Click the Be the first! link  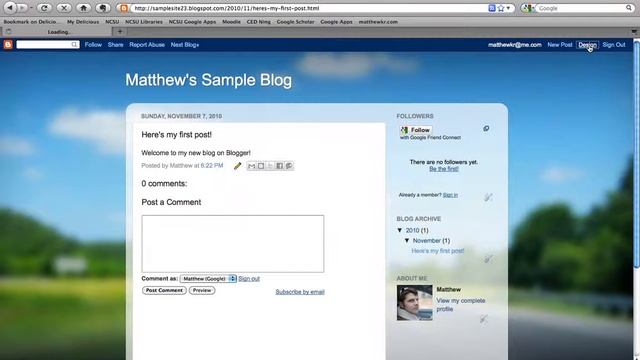(x=444, y=169)
